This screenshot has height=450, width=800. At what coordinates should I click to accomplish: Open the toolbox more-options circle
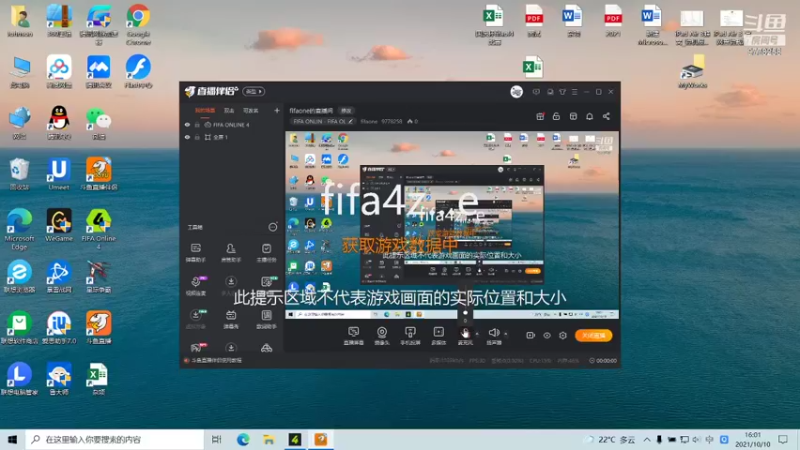tap(273, 227)
